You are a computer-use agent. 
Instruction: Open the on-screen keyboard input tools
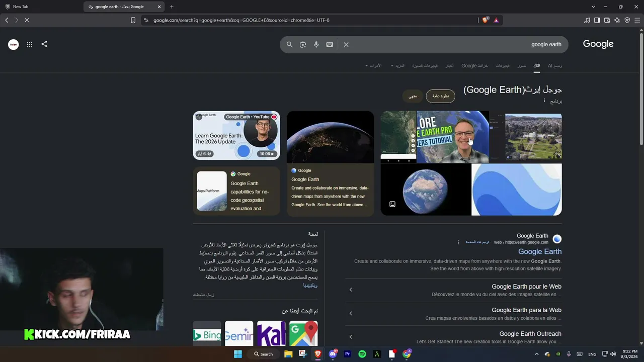click(x=330, y=44)
